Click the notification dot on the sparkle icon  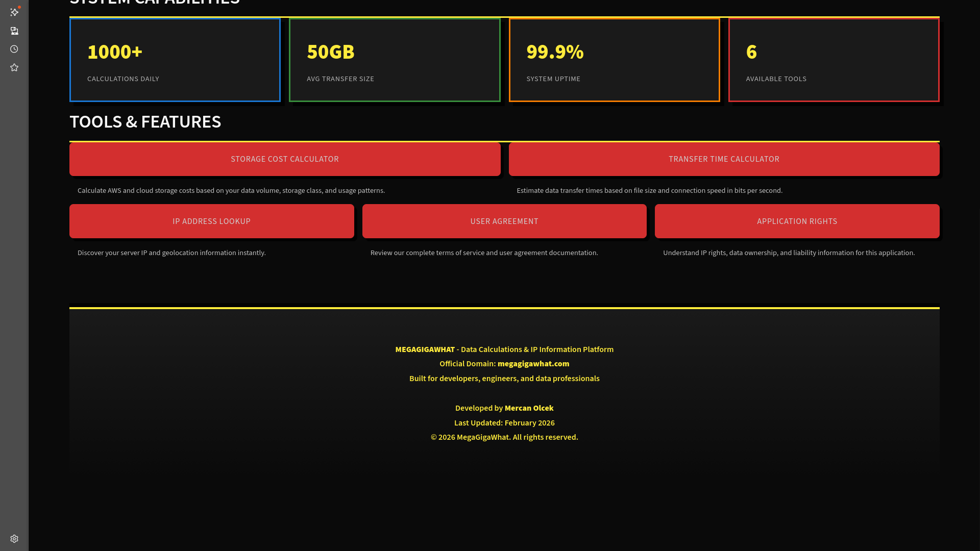(x=19, y=7)
